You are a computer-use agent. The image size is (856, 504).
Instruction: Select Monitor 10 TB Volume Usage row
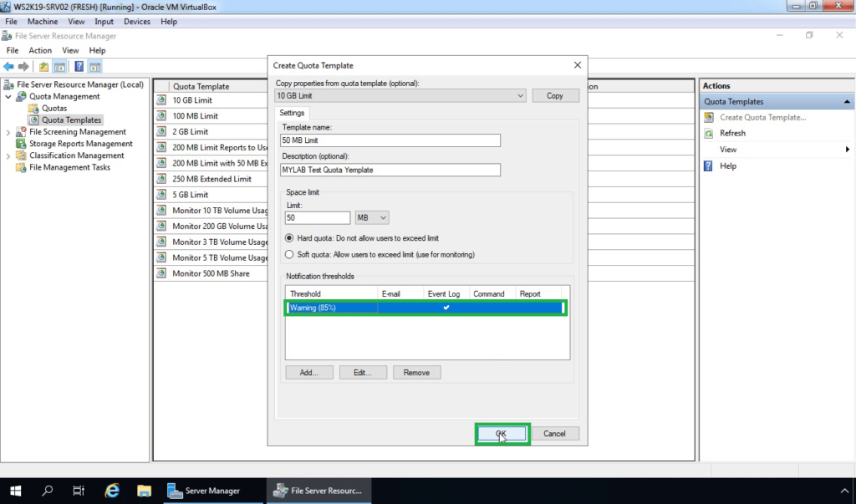[211, 211]
